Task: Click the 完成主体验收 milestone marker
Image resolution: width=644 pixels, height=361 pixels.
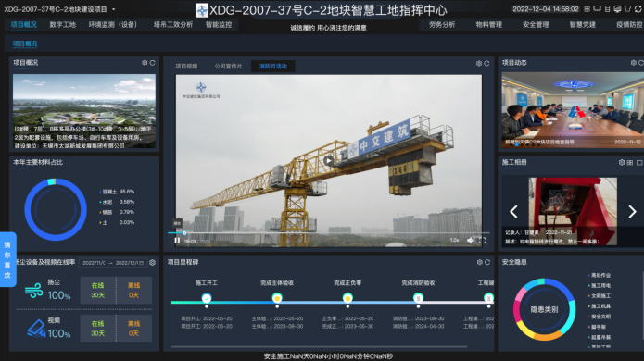Action: pos(277,297)
